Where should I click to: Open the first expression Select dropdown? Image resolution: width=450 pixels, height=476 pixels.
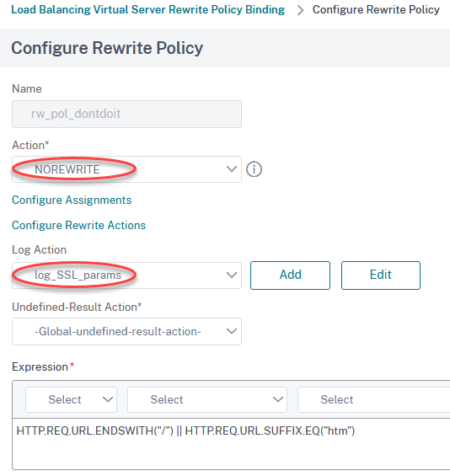[71, 399]
